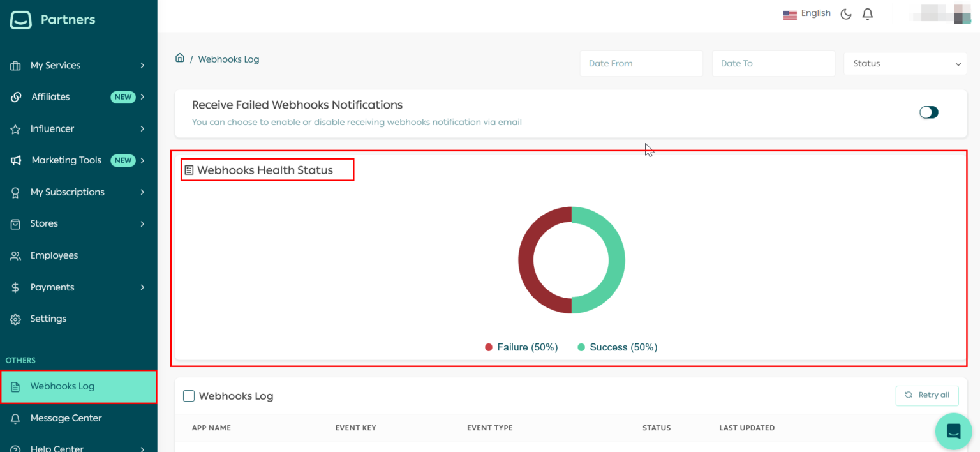Click the EVENT TYPE column header
Image resolution: width=980 pixels, height=452 pixels.
[x=489, y=428]
